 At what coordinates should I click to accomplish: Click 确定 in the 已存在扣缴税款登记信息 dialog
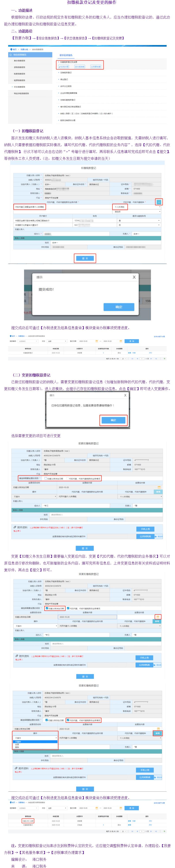coord(113,420)
